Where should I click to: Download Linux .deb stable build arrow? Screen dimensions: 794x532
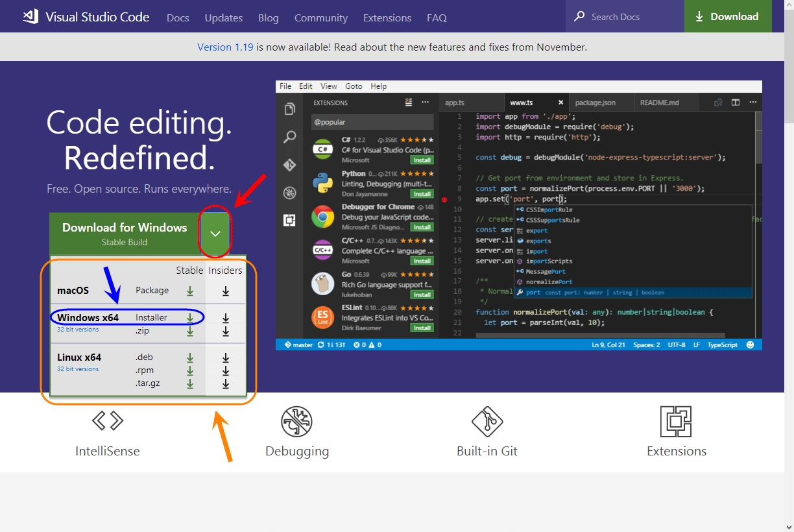coord(190,357)
